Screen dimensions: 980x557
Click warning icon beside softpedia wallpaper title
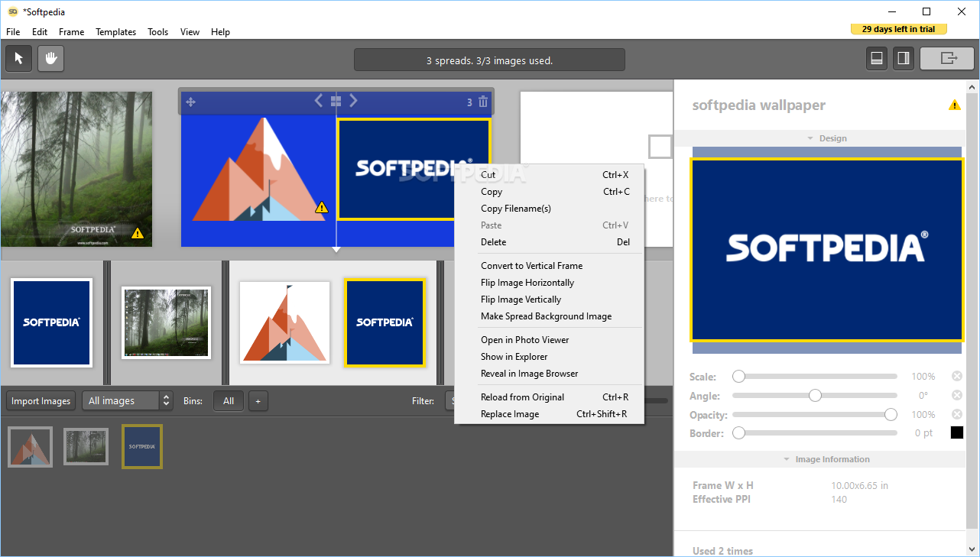[x=955, y=105]
